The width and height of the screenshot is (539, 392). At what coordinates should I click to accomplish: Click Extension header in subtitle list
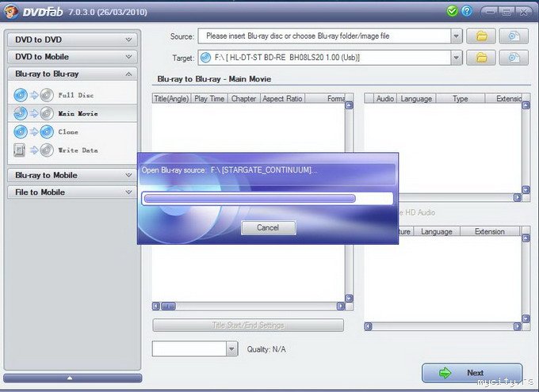coord(490,231)
